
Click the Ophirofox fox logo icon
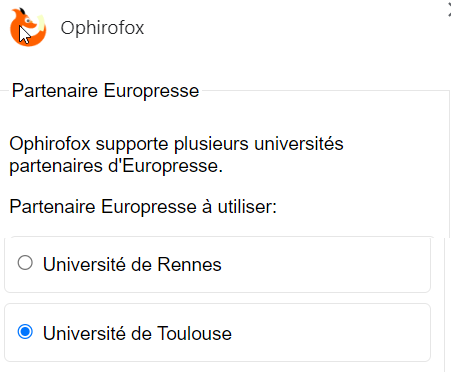28,27
